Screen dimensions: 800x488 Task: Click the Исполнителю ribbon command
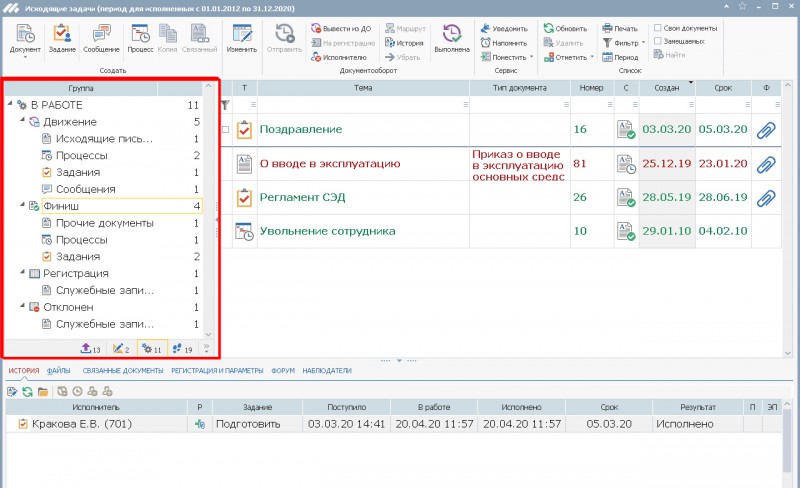pyautogui.click(x=339, y=57)
